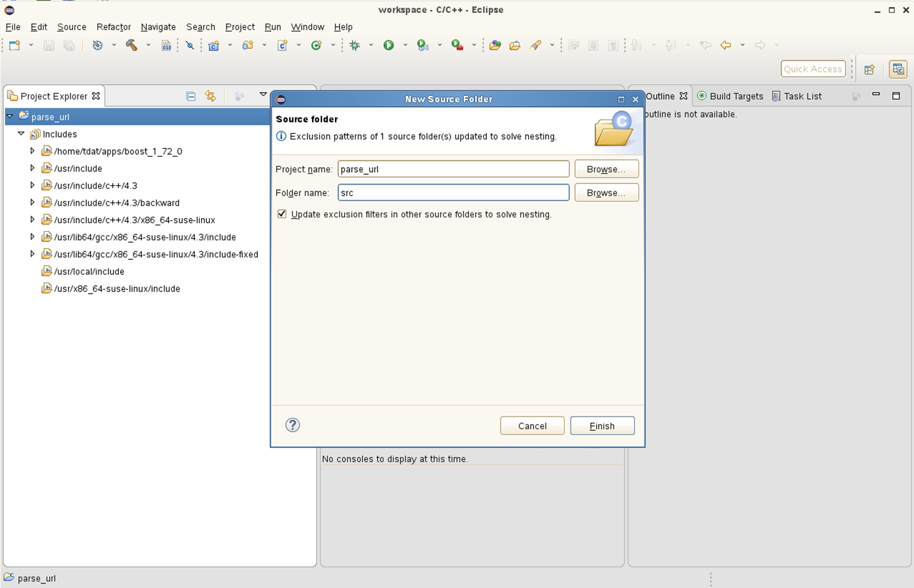914x588 pixels.
Task: Click the Open Element toolbar icon
Action: click(x=495, y=45)
